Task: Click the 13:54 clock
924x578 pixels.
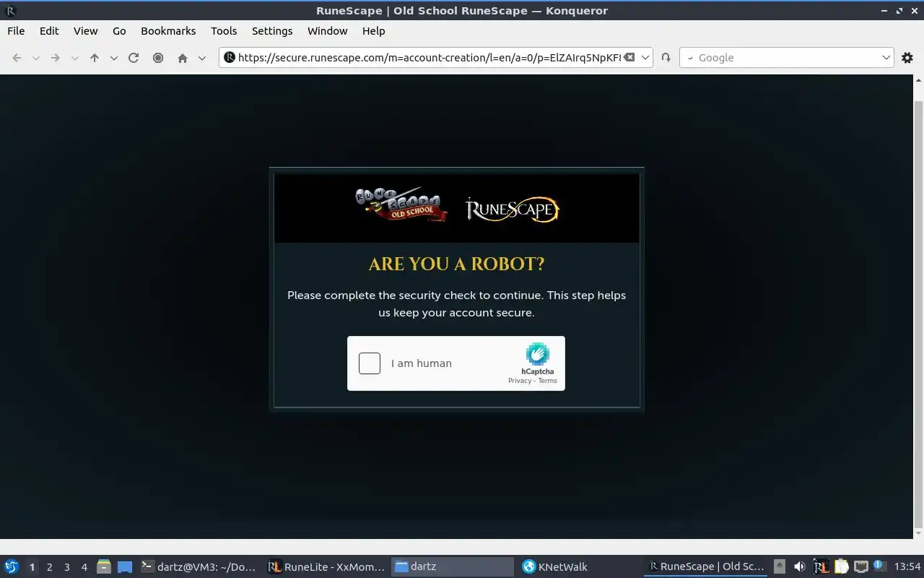Action: 907,567
